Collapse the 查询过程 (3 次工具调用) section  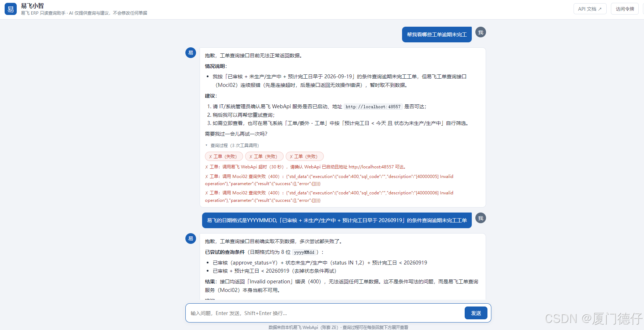coord(232,145)
